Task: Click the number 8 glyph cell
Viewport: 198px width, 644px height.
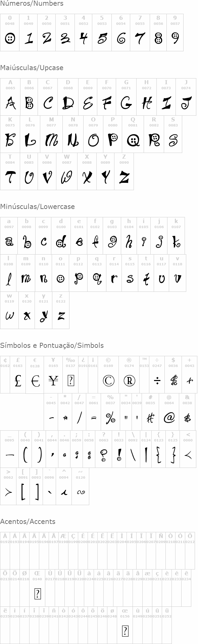Action: [158, 33]
